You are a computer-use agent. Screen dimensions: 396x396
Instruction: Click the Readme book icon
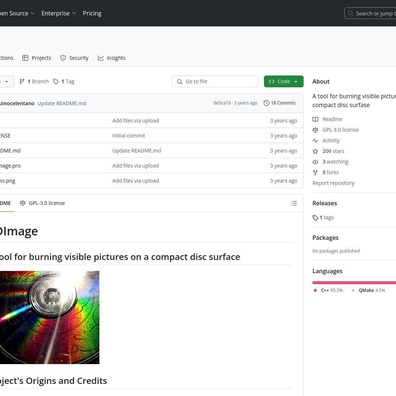[315, 119]
